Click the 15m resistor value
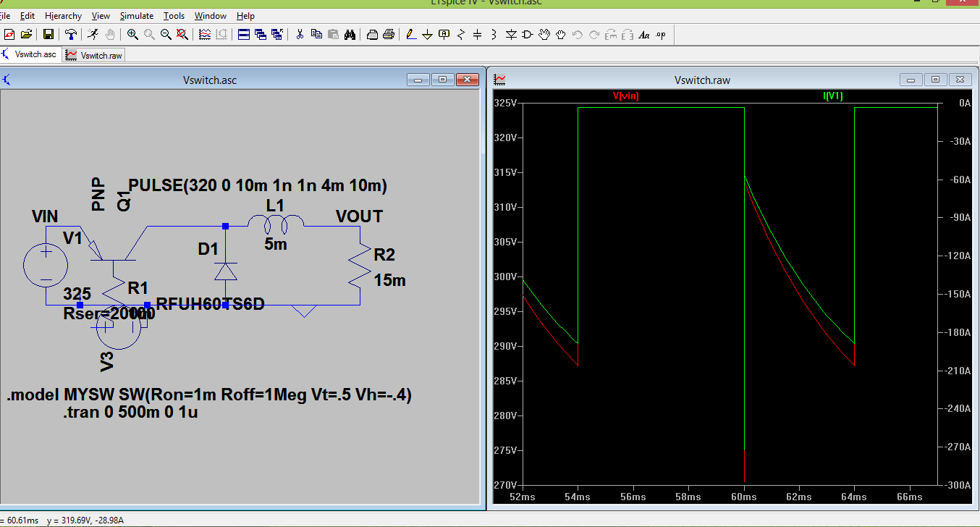Screen dimensions: 980x527 click(389, 280)
